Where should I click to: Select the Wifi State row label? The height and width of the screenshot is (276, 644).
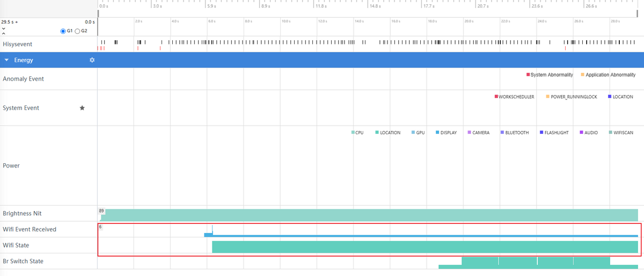click(x=16, y=245)
